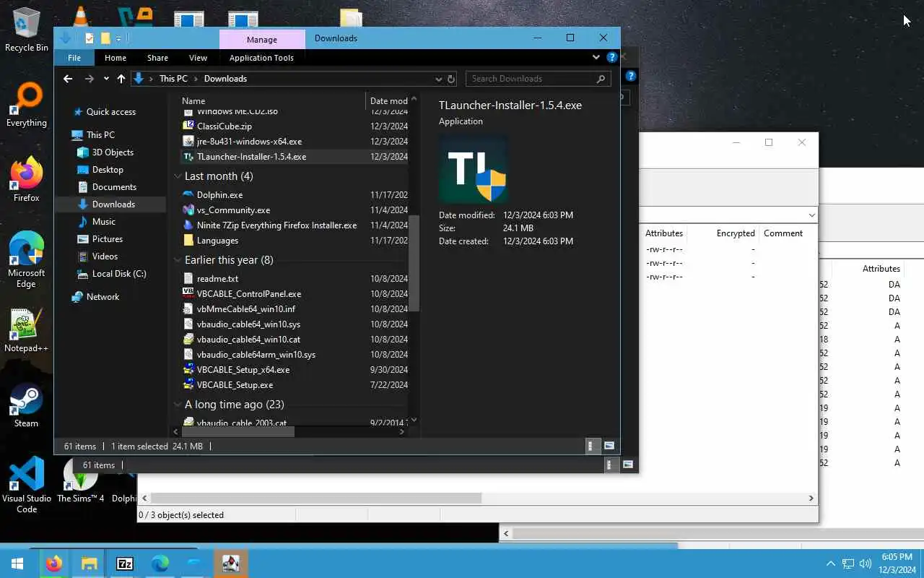Click the file list horizontal scrollbar

click(238, 431)
